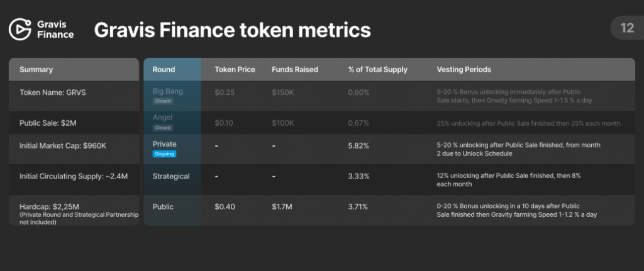The image size is (644, 271).
Task: Click the Gravis Finance token metrics title
Action: coord(232,29)
